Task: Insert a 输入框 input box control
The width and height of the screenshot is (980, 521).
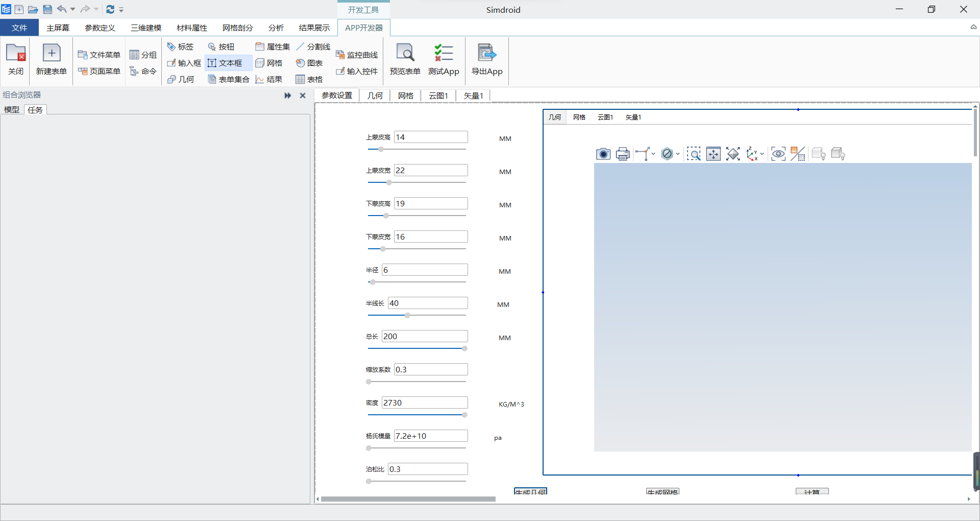Action: [184, 63]
